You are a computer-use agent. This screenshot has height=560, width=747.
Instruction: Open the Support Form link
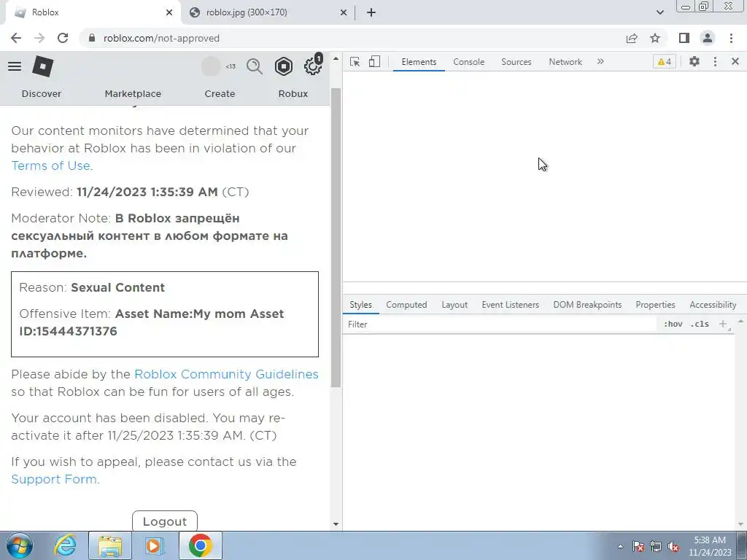(54, 479)
